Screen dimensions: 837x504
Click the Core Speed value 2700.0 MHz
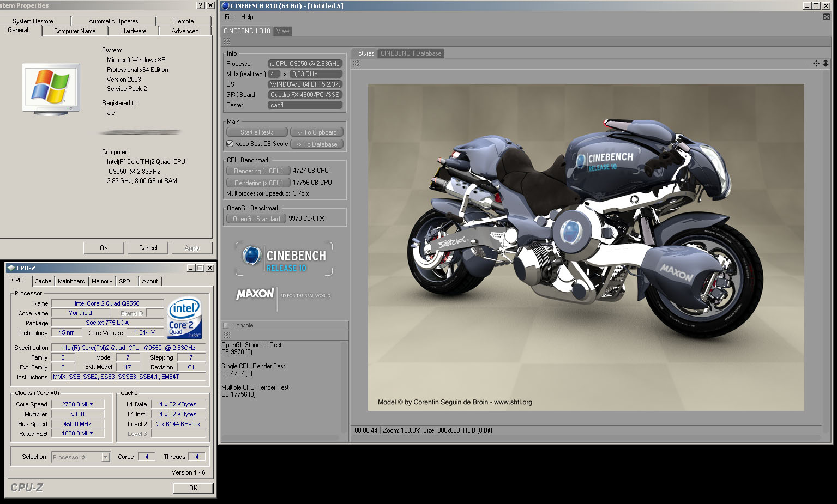(77, 404)
